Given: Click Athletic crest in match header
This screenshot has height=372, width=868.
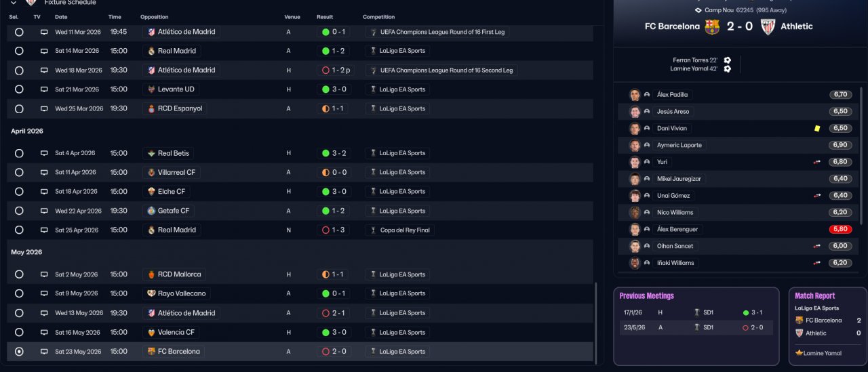Looking at the screenshot, I should point(768,26).
